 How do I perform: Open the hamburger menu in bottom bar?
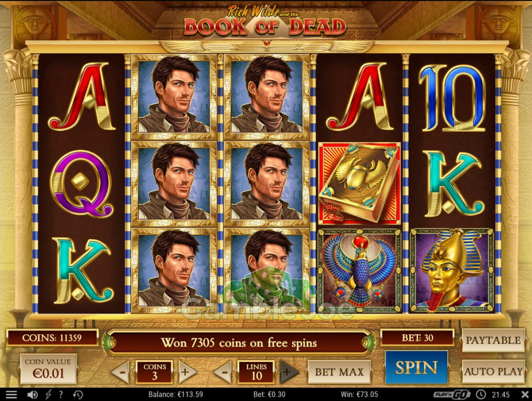point(11,394)
